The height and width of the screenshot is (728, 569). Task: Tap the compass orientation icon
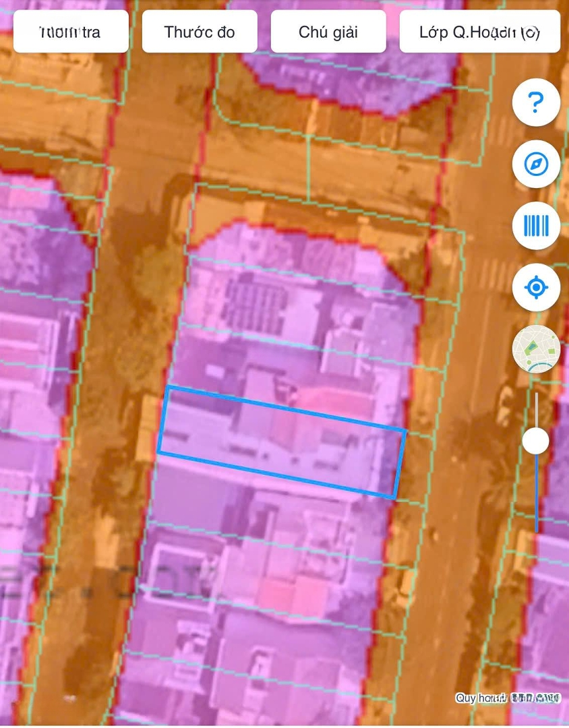coord(536,164)
